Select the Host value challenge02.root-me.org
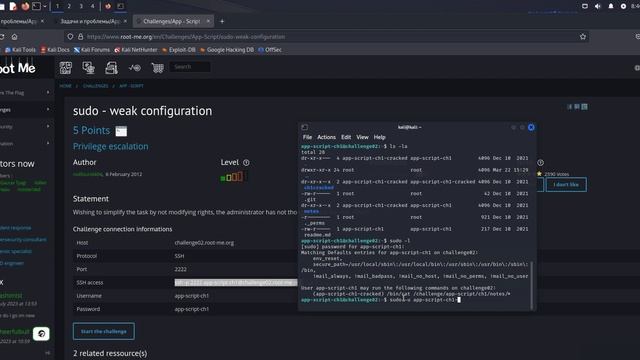Viewport: 640px width, 360px height. tap(204, 243)
